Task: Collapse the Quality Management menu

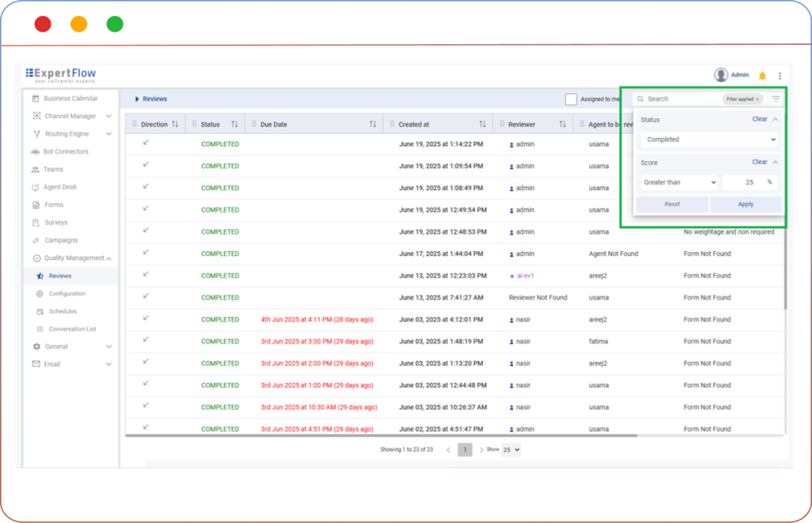Action: 109,258
